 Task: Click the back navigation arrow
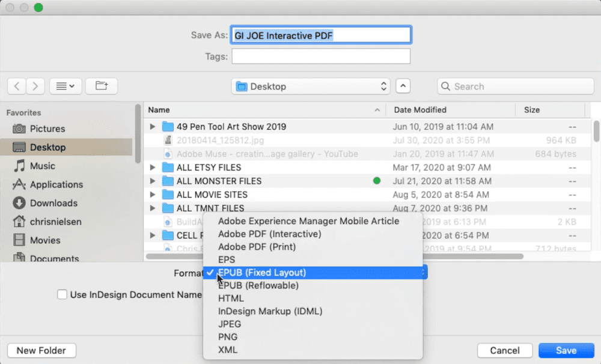click(17, 86)
